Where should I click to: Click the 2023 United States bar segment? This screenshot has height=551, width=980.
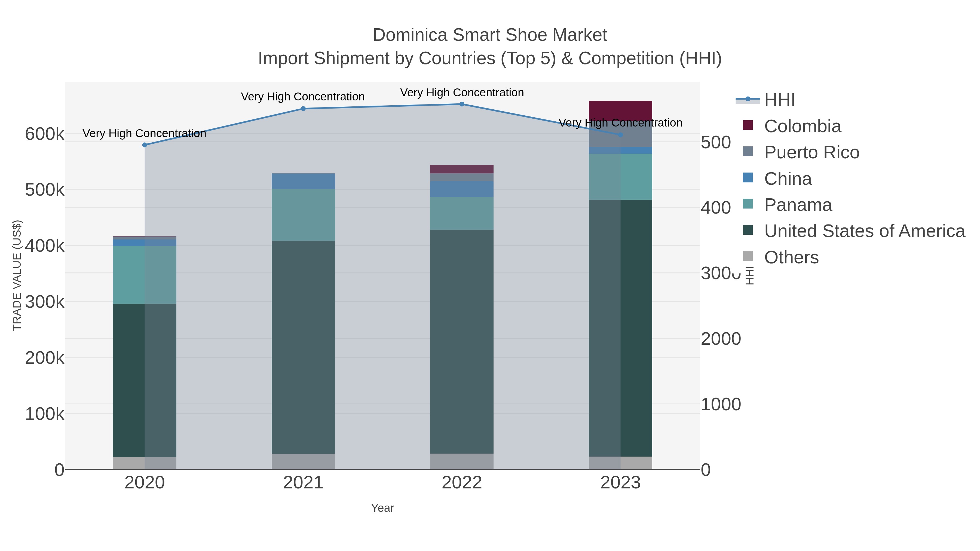620,328
